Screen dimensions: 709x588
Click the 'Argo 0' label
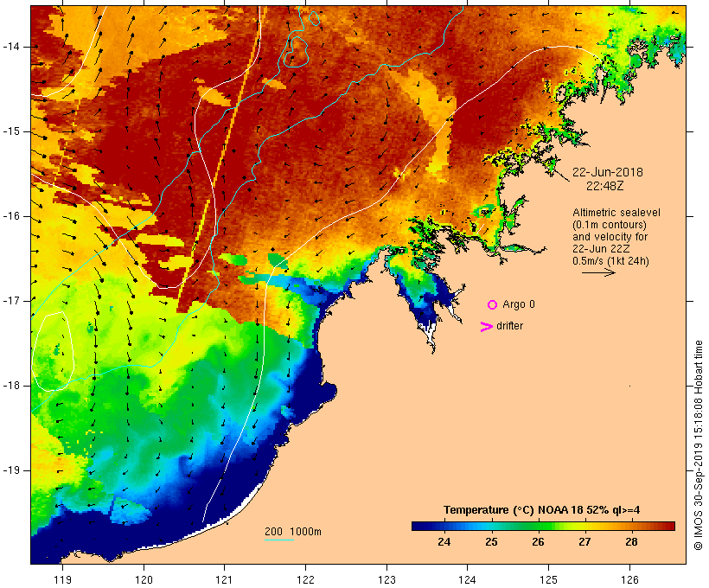(519, 304)
